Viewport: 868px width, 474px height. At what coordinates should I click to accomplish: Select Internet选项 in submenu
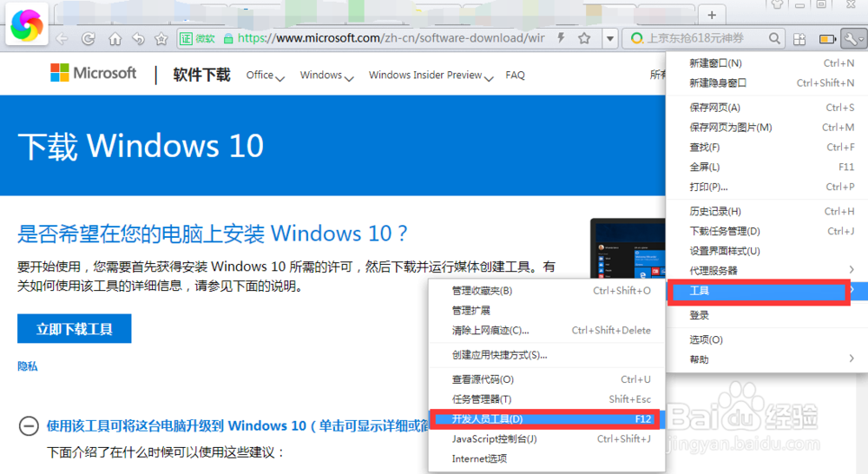547,459
